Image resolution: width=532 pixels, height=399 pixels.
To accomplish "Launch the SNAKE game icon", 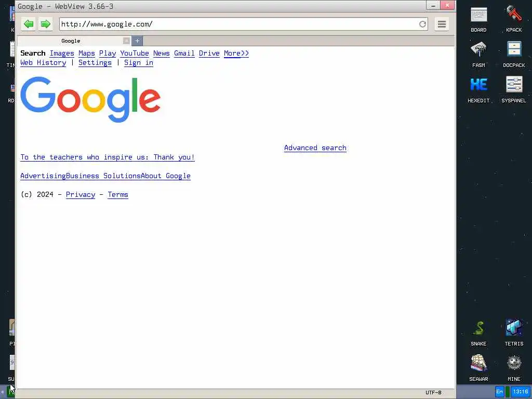I will click(x=478, y=333).
